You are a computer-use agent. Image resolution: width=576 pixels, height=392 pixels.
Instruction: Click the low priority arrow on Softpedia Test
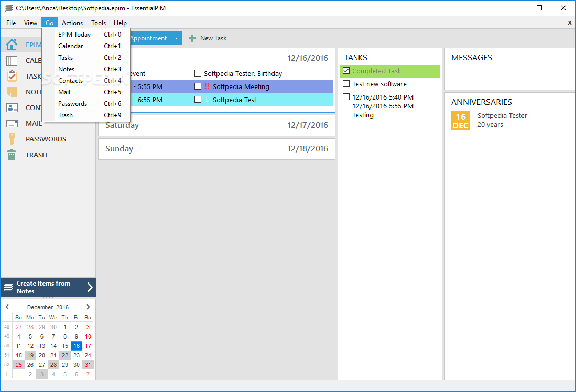tap(207, 100)
